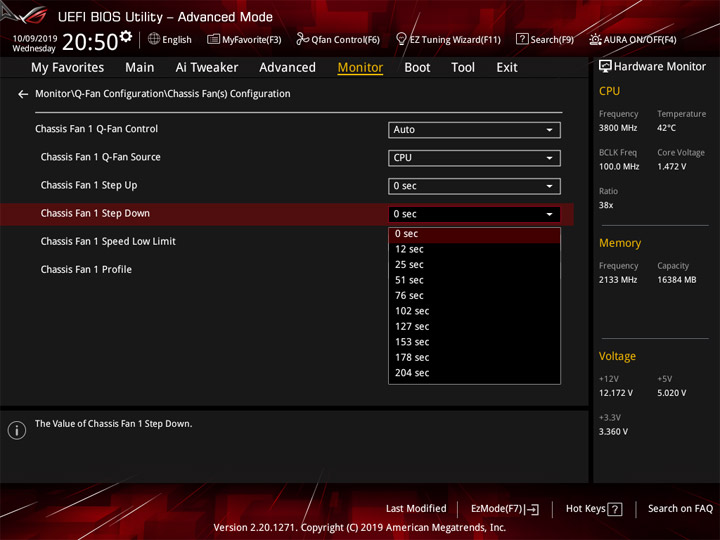720x540 pixels.
Task: Click Core Voltage value 1.472 V
Action: 671,167
